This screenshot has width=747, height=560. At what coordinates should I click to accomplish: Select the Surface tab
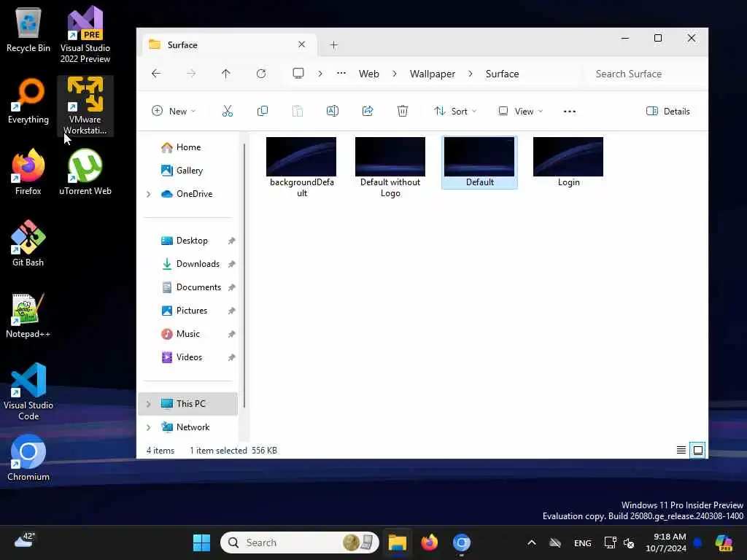tap(228, 44)
